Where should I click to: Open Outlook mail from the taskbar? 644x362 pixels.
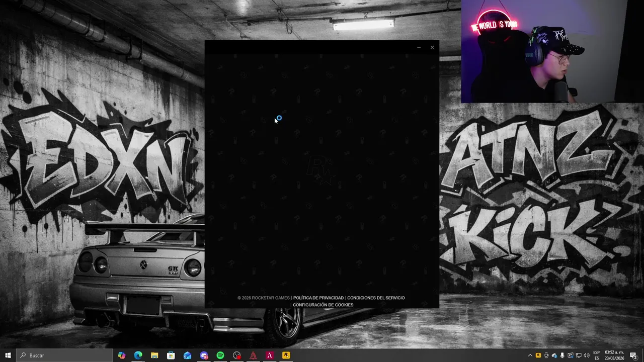188,355
